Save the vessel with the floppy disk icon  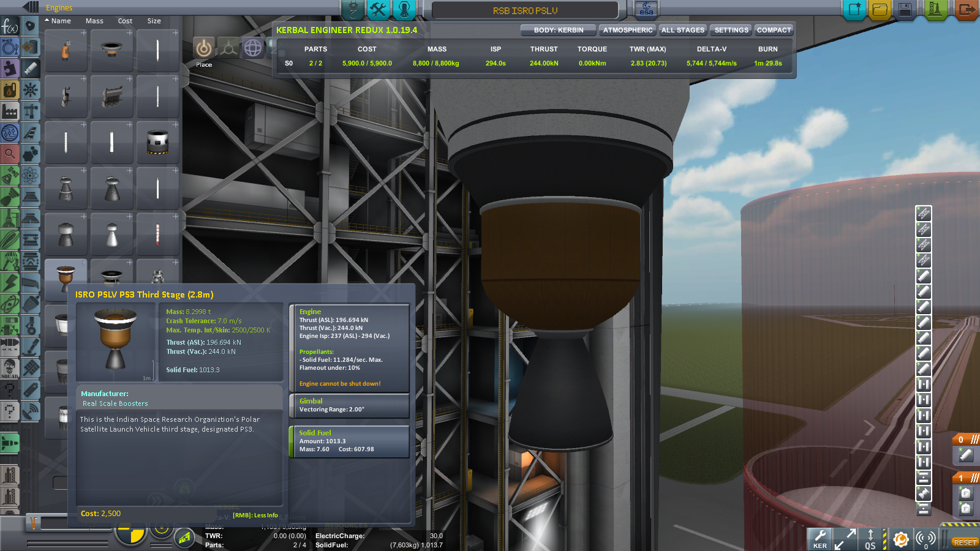[905, 10]
